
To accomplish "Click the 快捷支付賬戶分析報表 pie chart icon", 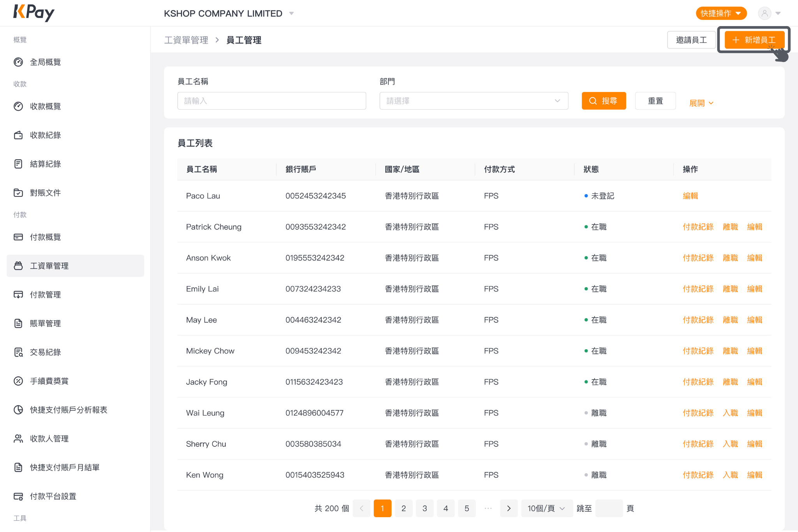I will click(x=18, y=410).
